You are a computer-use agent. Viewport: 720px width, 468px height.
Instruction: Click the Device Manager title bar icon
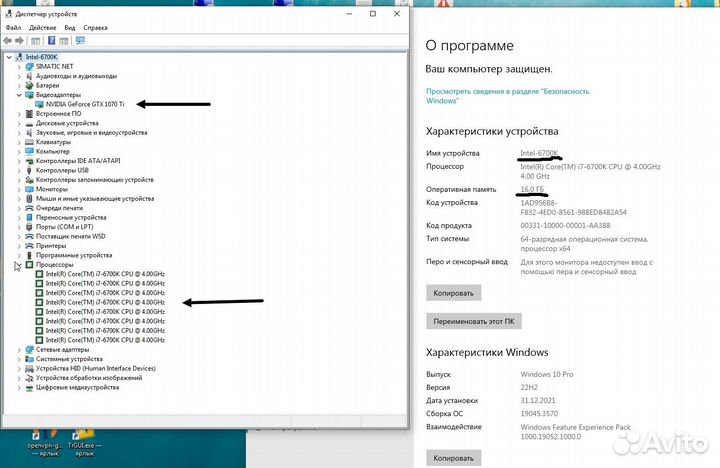[x=8, y=14]
